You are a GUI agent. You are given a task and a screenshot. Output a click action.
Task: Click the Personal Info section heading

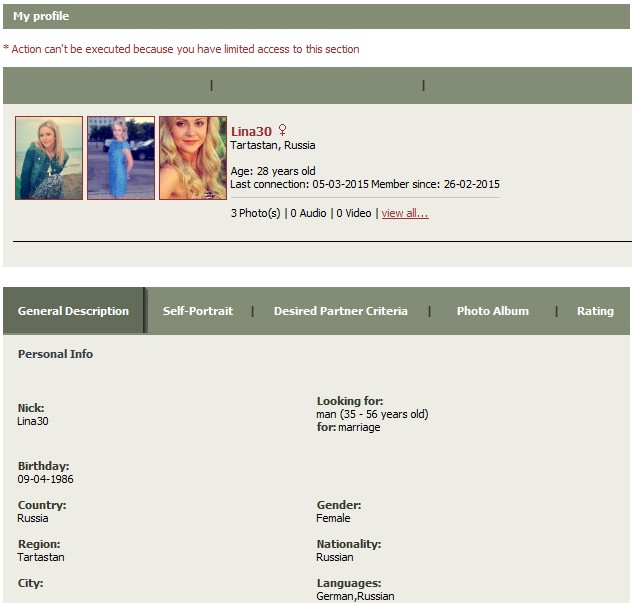[56, 354]
